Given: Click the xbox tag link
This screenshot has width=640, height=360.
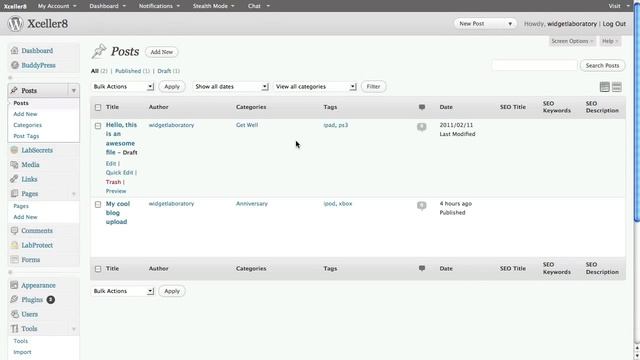Looking at the screenshot, I should click(345, 203).
